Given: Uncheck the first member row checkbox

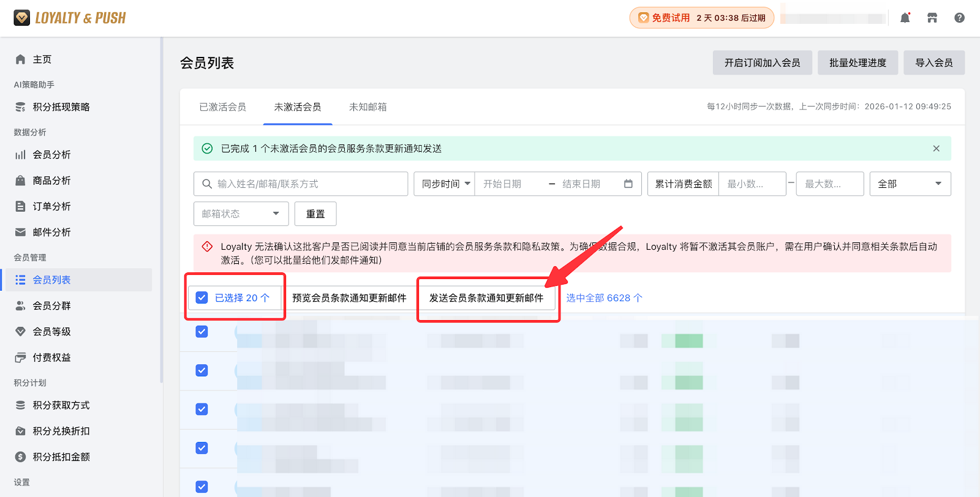Looking at the screenshot, I should click(x=202, y=332).
